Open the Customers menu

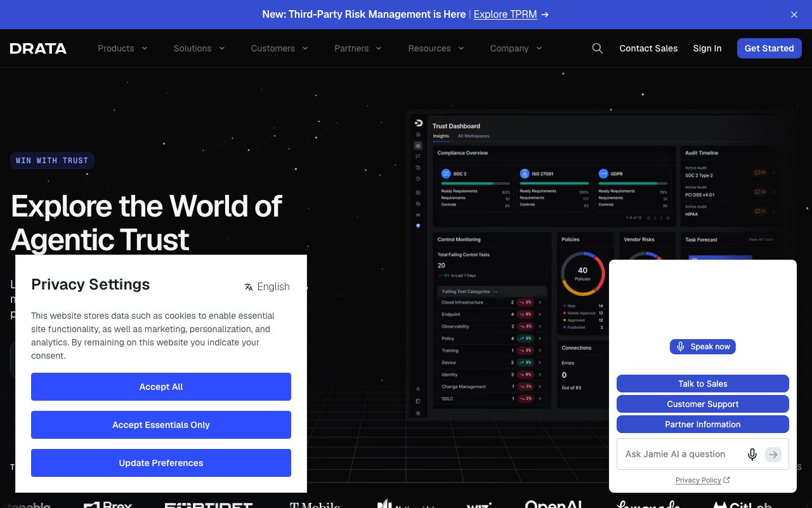279,48
